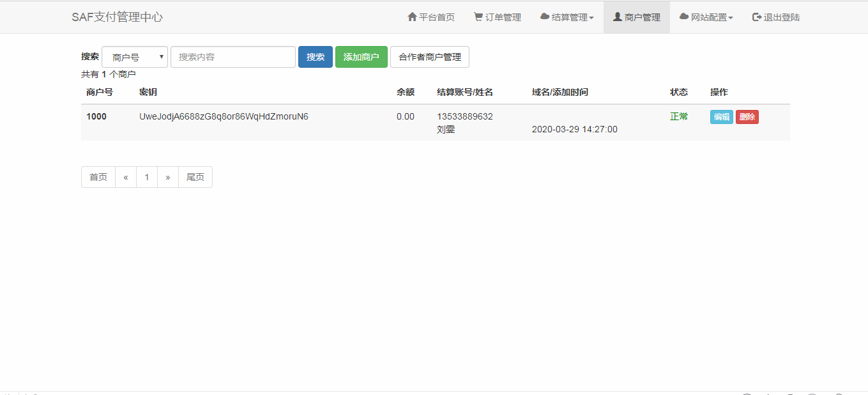Click the shopping cart icon for 订单管理

click(x=478, y=17)
